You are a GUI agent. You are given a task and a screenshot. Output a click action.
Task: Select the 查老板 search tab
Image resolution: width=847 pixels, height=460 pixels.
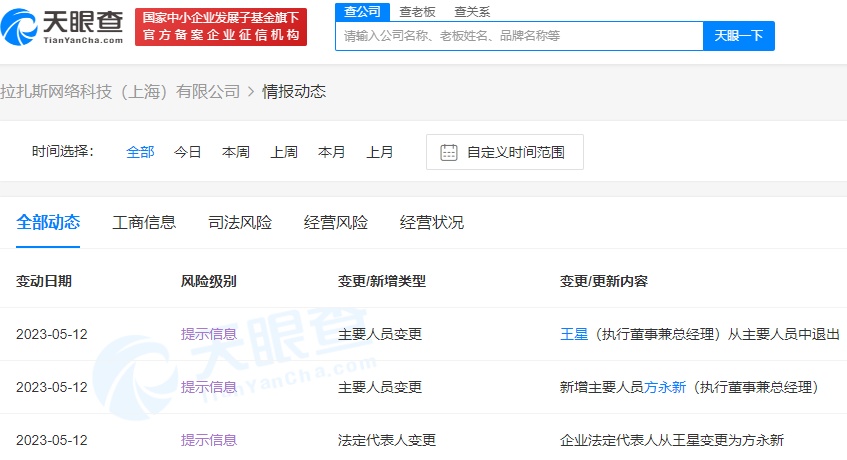(418, 12)
